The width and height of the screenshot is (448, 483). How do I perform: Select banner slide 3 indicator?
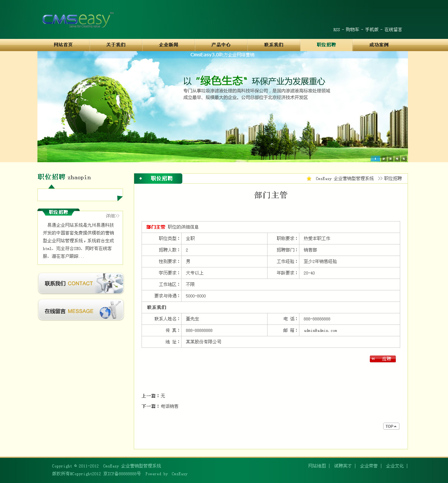pyautogui.click(x=390, y=159)
